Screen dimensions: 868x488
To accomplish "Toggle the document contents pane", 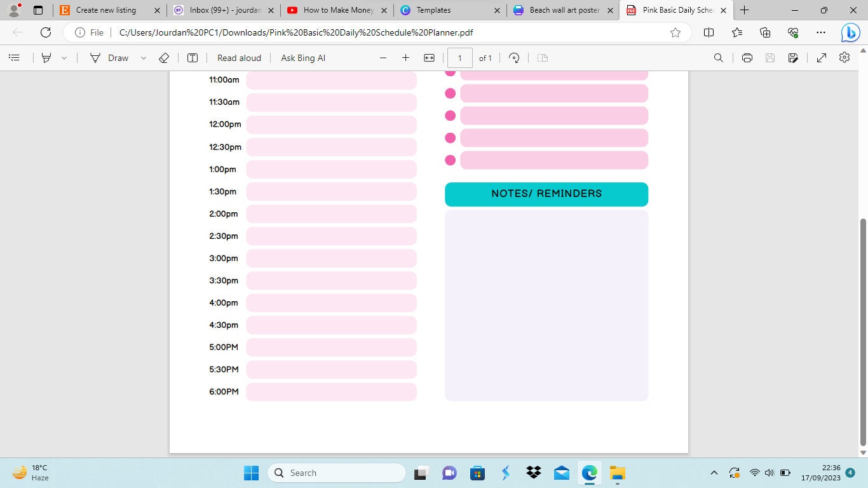I will click(14, 58).
